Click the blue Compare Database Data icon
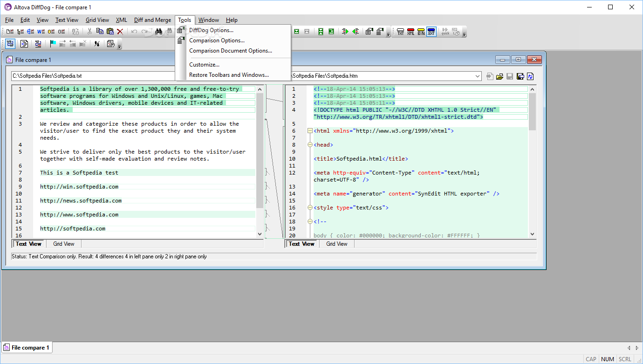This screenshot has height=364, width=643. tap(31, 32)
